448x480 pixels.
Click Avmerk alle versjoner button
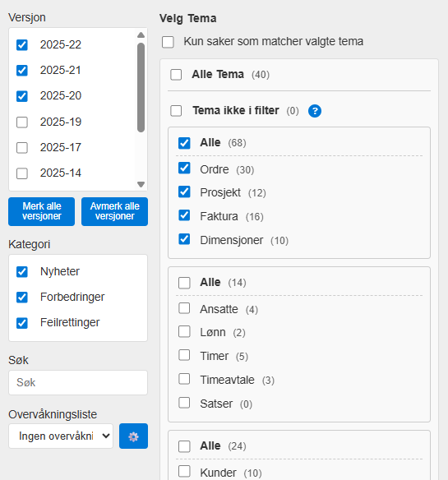point(114,211)
